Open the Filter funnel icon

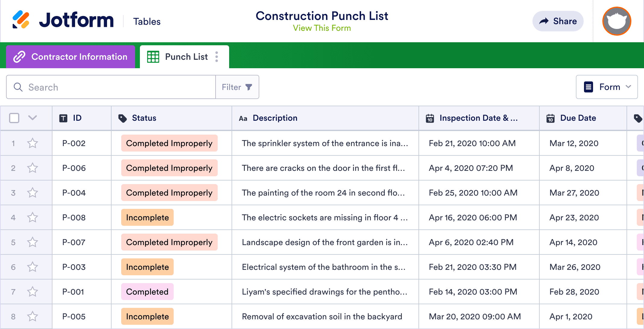248,87
